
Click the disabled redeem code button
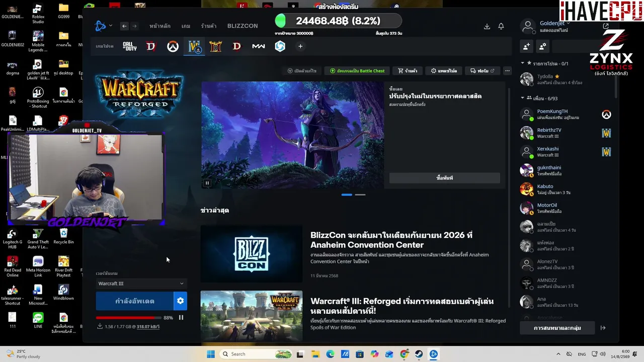click(302, 71)
